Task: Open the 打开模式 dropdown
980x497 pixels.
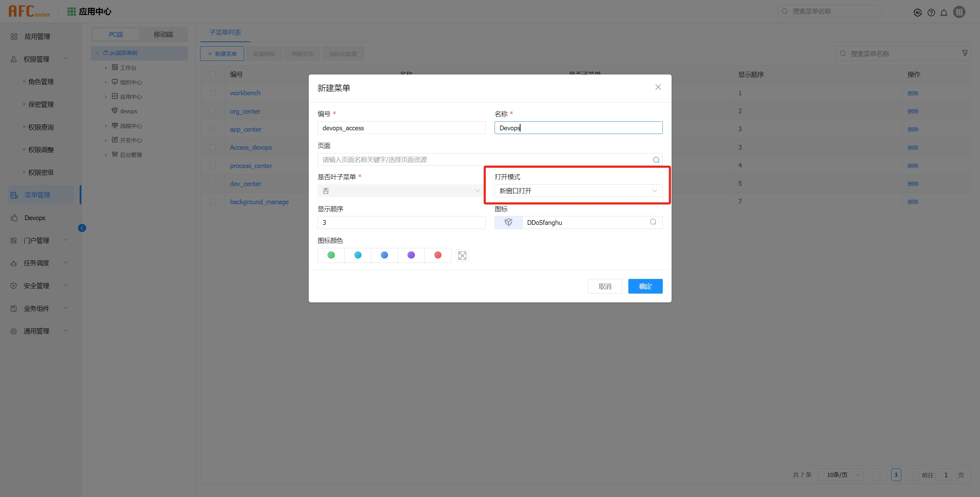Action: [x=578, y=191]
